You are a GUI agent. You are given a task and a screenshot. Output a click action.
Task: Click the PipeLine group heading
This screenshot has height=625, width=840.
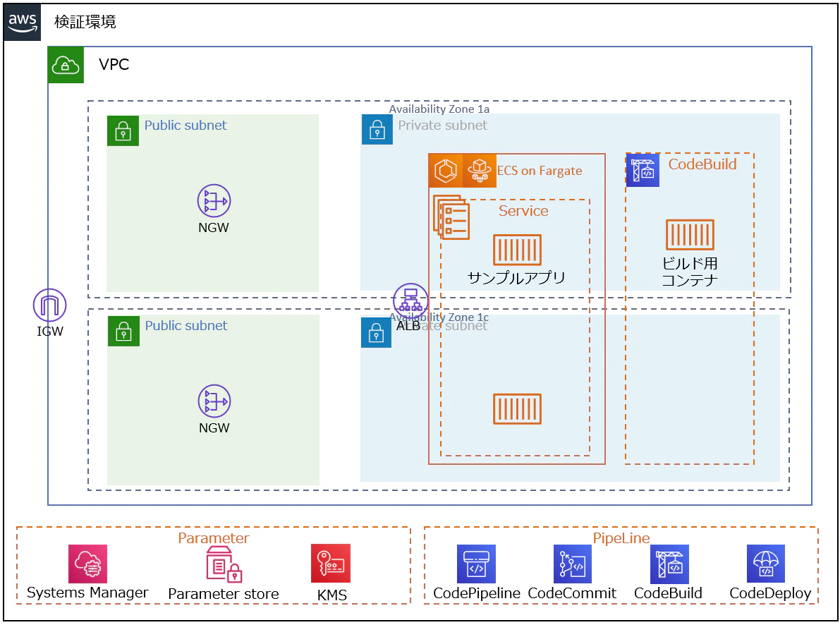pyautogui.click(x=621, y=538)
